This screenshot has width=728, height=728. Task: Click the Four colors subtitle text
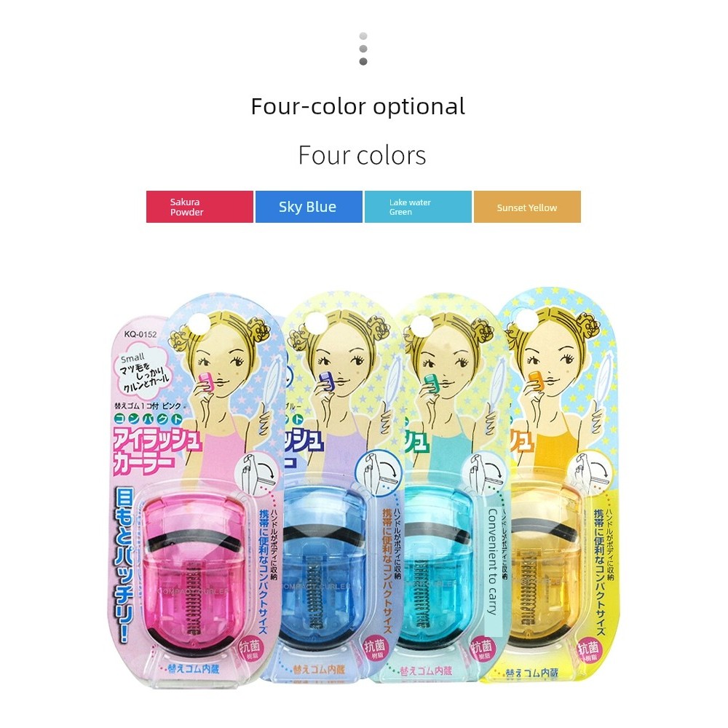362,155
